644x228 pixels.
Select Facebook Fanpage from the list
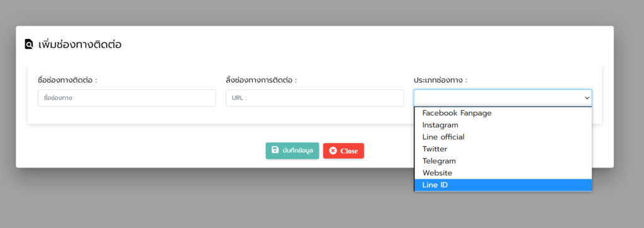pos(503,113)
